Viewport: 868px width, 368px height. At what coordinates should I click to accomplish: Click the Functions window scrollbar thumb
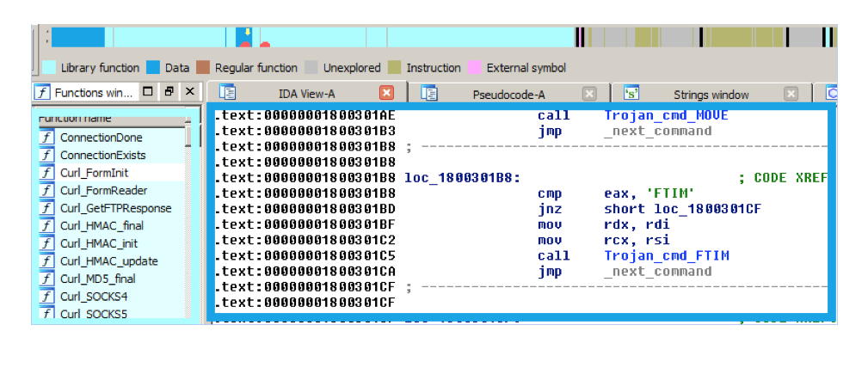pyautogui.click(x=188, y=135)
